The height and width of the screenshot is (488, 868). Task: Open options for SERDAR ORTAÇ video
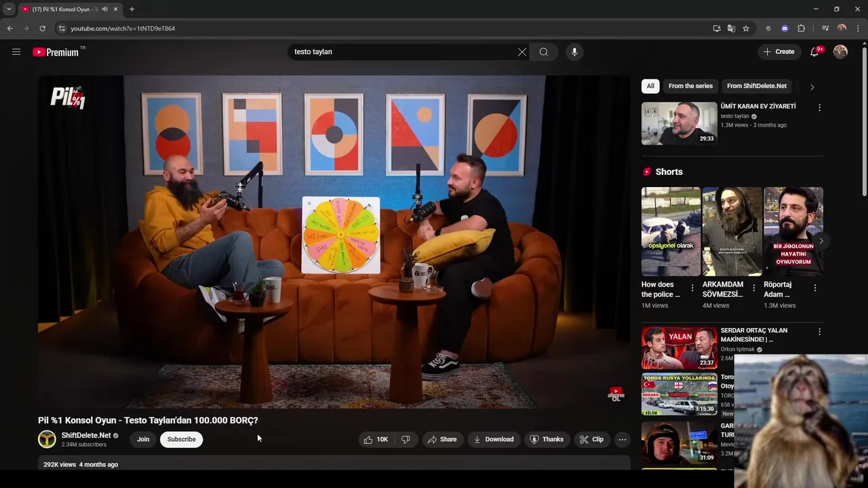click(819, 331)
